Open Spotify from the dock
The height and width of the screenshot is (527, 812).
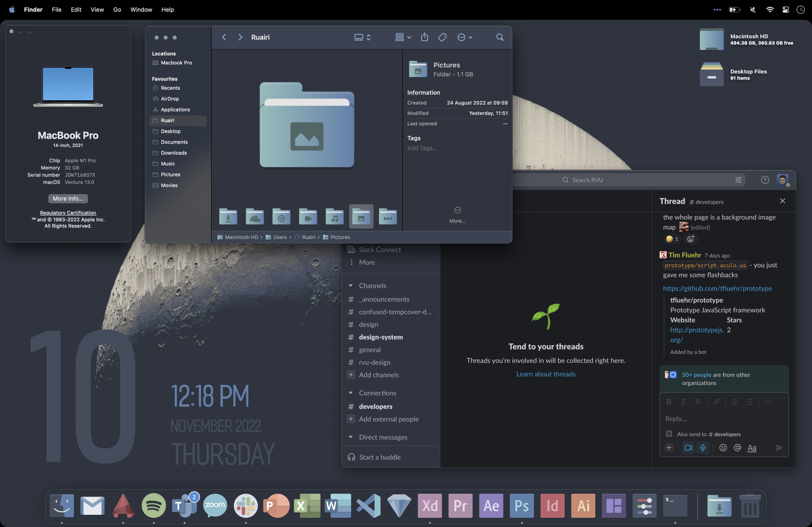tap(153, 505)
